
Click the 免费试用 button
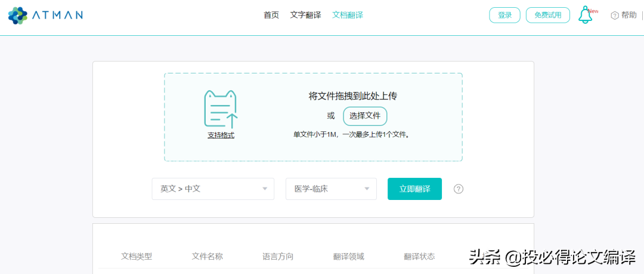tap(548, 16)
